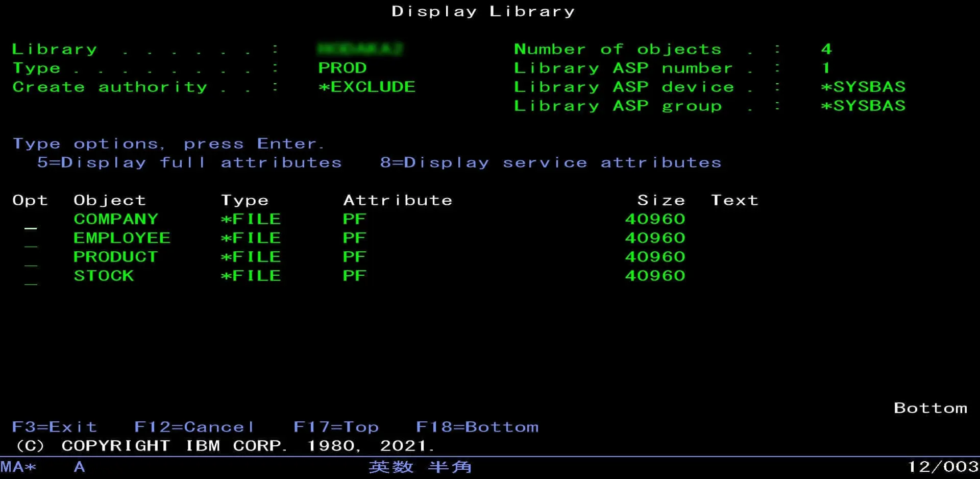The height and width of the screenshot is (479, 980).
Task: Click the 5=Display full attributes option
Action: click(x=189, y=162)
